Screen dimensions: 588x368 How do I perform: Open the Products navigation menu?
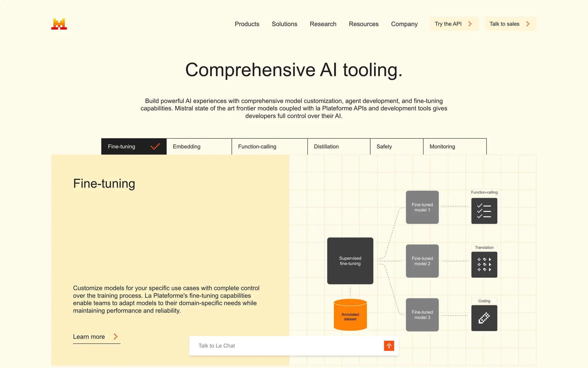[247, 24]
